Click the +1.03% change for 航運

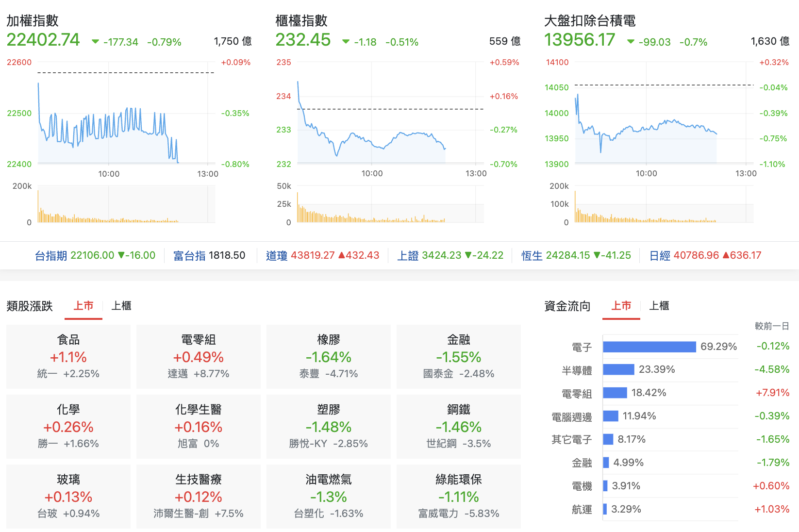point(772,509)
